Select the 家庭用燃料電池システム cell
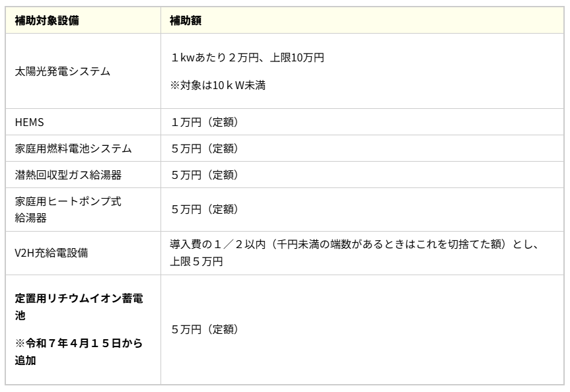The image size is (570, 392). (x=73, y=148)
